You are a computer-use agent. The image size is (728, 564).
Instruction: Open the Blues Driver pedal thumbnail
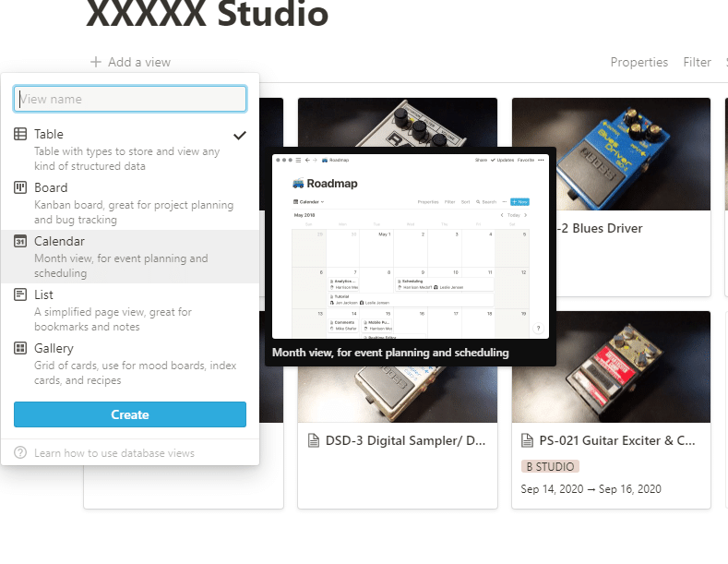[611, 154]
